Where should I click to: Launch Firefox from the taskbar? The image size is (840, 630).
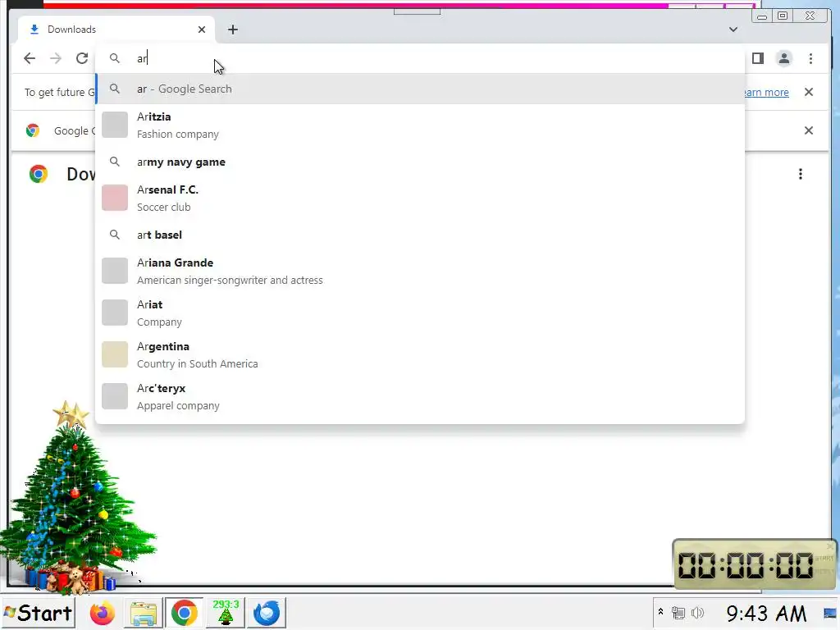coord(102,613)
